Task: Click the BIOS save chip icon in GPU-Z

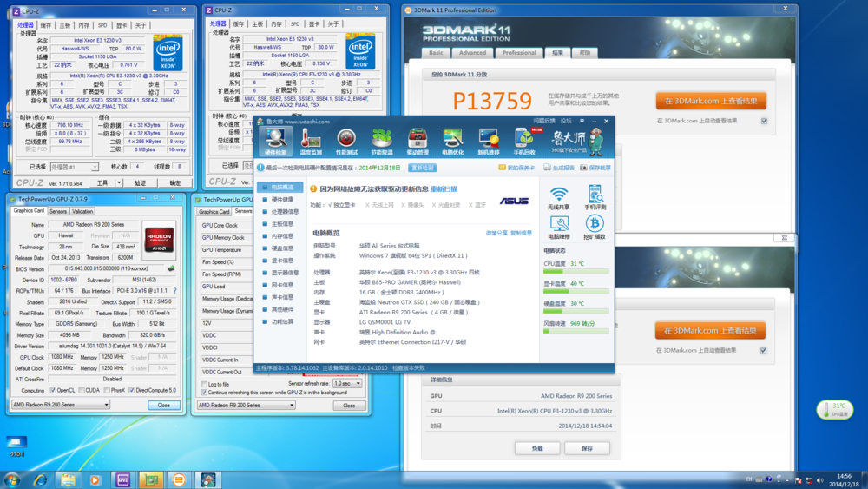Action: tap(171, 268)
